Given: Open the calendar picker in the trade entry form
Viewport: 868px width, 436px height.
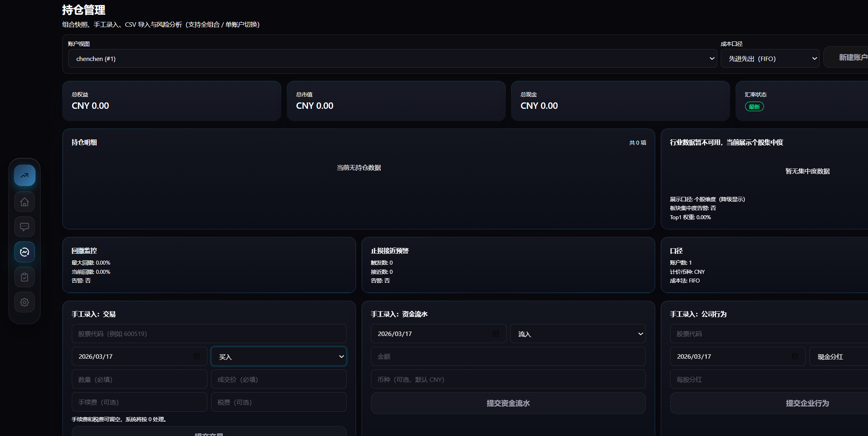Looking at the screenshot, I should pos(196,356).
